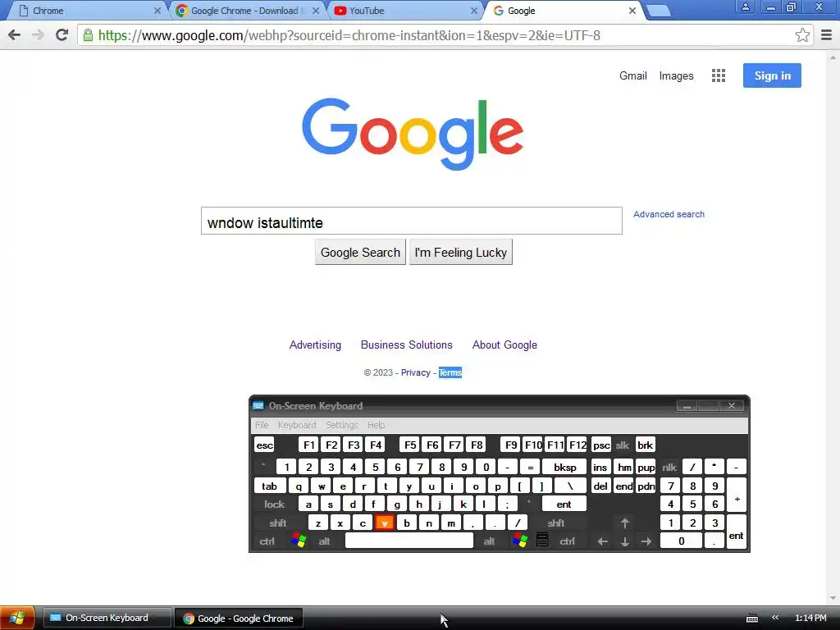Open the Gmail link
This screenshot has width=840, height=630.
633,76
